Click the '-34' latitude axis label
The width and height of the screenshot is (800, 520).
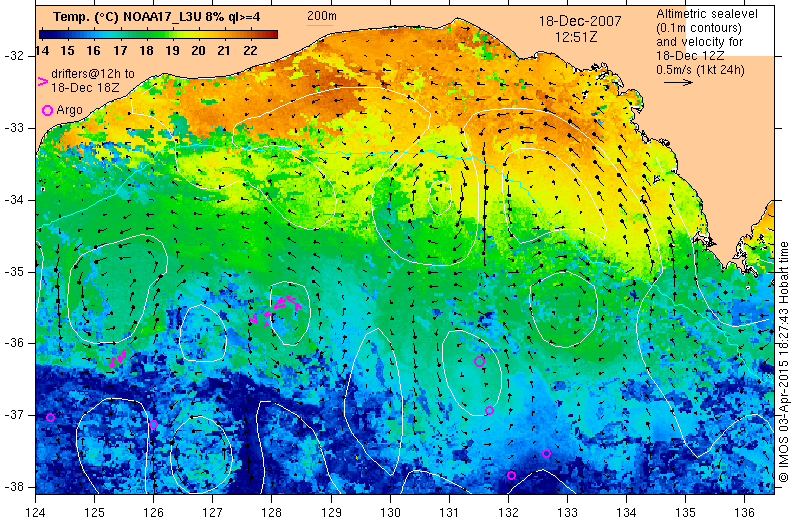coord(14,200)
